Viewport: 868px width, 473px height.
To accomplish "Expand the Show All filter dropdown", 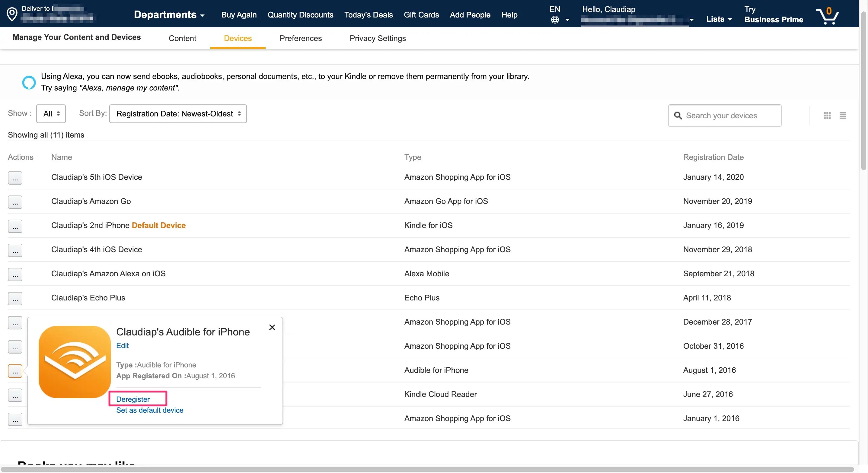I will pos(51,114).
